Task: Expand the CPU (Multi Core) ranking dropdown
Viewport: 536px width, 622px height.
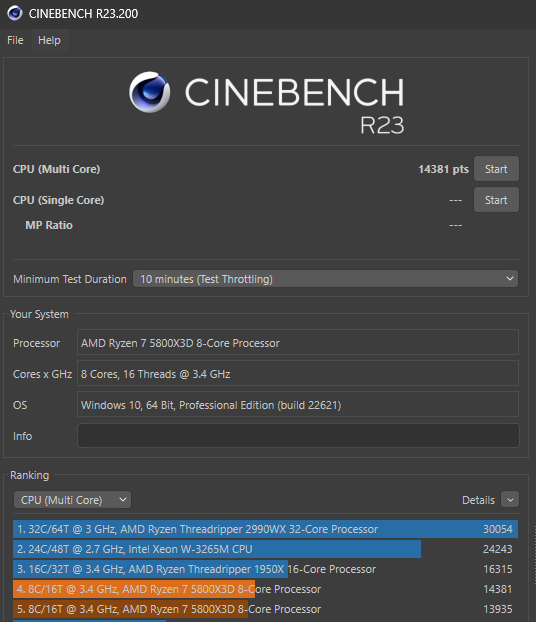Action: [72, 500]
